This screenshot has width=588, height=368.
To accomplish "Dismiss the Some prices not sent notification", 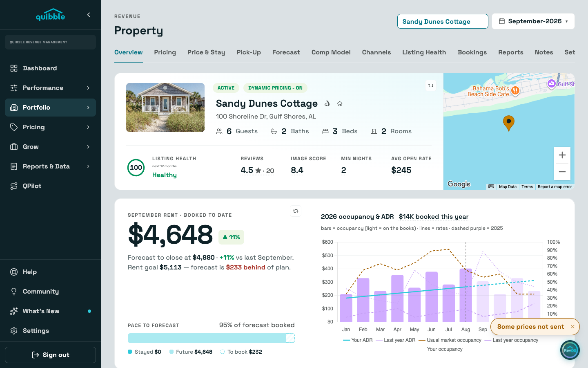I will pos(572,327).
